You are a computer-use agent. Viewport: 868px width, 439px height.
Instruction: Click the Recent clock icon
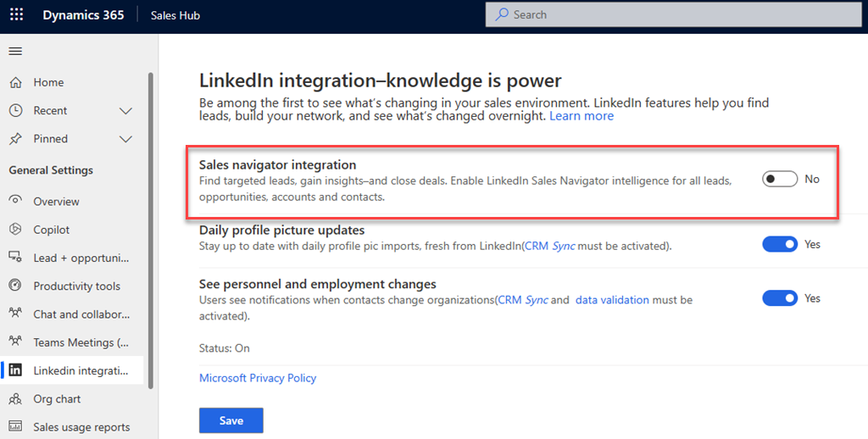15,111
